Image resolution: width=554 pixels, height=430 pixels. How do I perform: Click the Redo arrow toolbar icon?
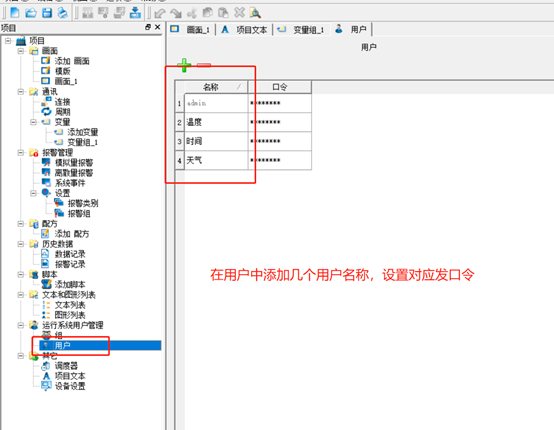coord(176,13)
